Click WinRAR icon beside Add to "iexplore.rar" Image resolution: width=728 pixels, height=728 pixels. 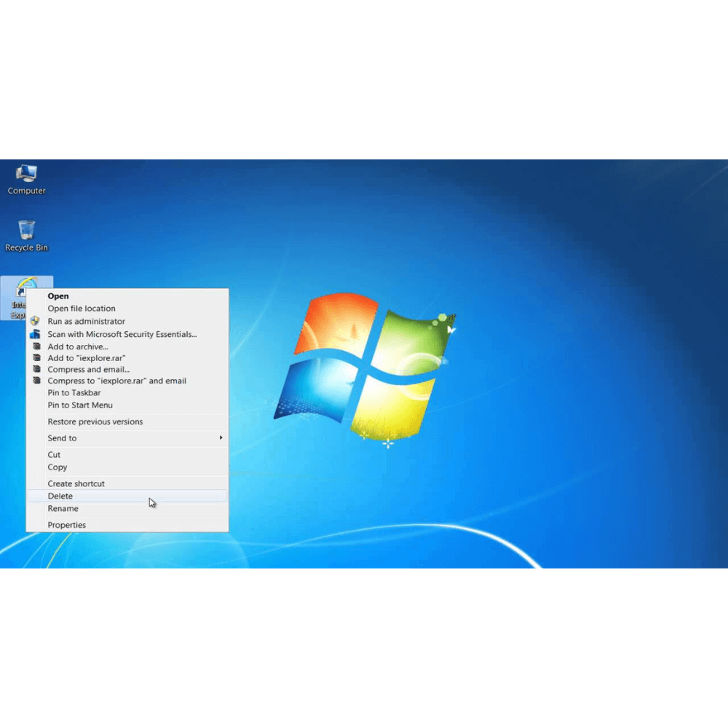pos(36,358)
